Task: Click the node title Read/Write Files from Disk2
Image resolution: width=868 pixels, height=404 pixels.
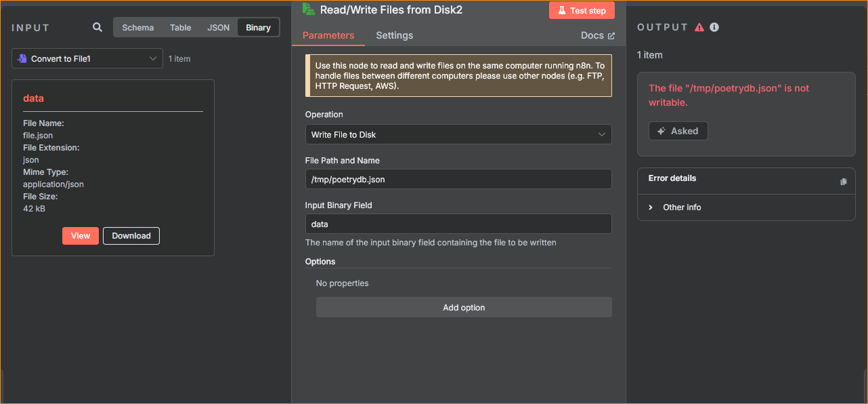Action: click(391, 10)
